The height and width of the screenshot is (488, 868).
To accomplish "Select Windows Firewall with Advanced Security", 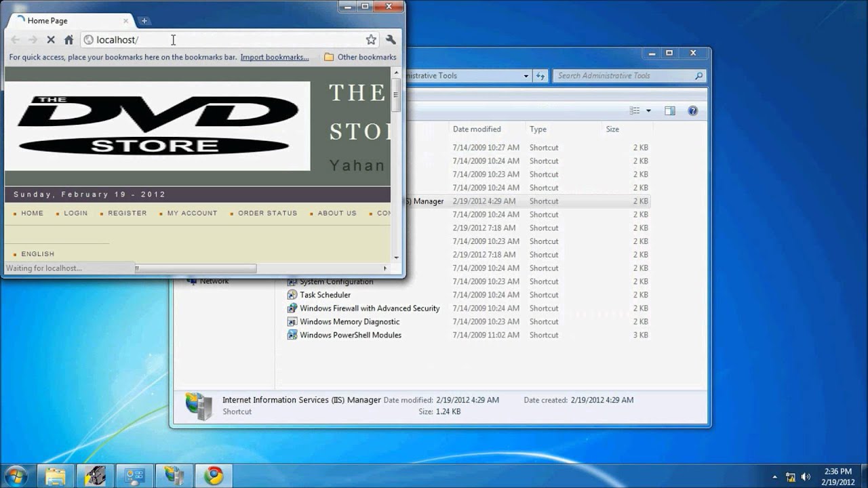I will tap(370, 308).
